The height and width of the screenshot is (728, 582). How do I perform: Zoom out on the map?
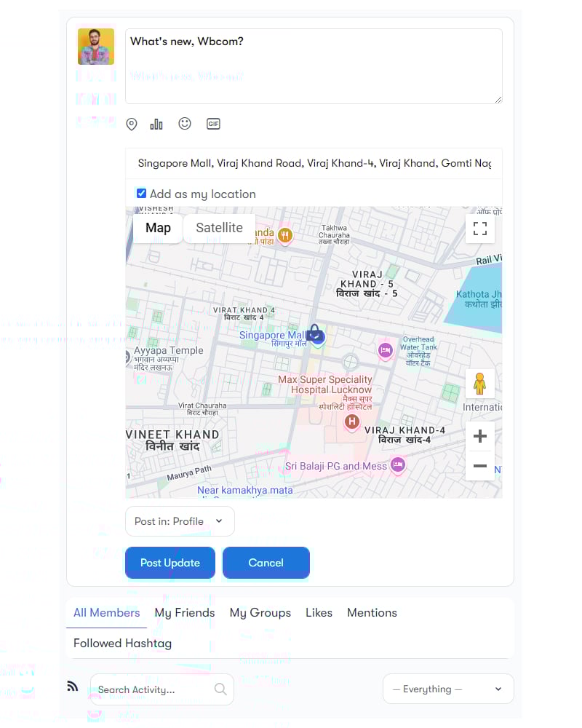(x=479, y=466)
